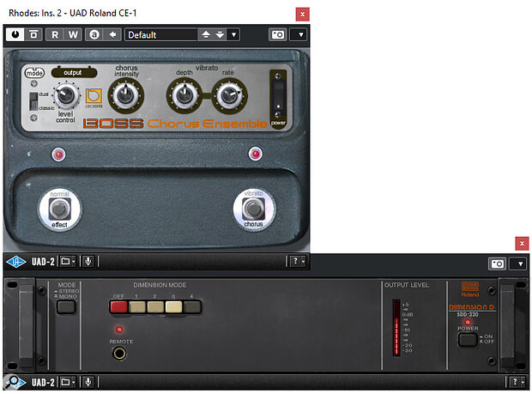This screenshot has height=394, width=532.
Task: Click the vibrato/chorus footswitch
Action: [x=254, y=209]
